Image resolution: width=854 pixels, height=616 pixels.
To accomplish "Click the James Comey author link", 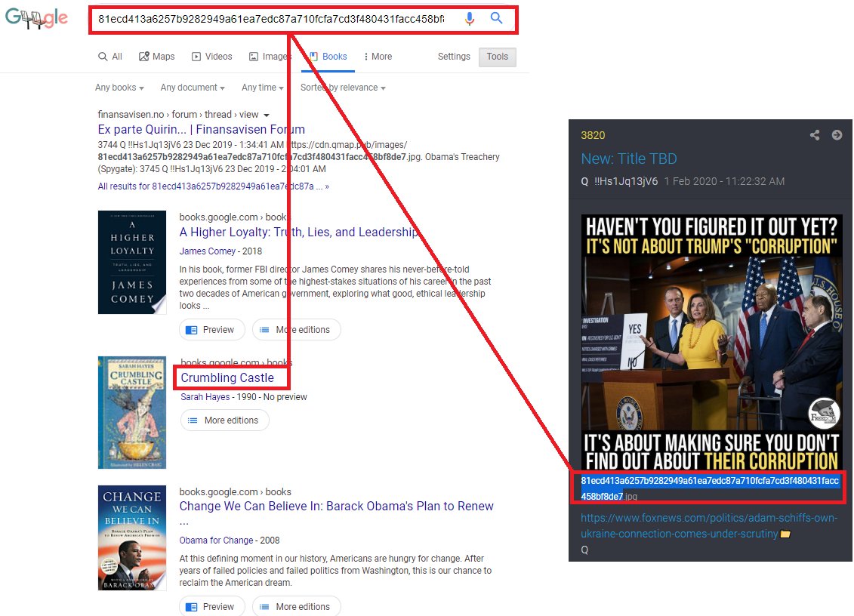I will click(x=208, y=251).
